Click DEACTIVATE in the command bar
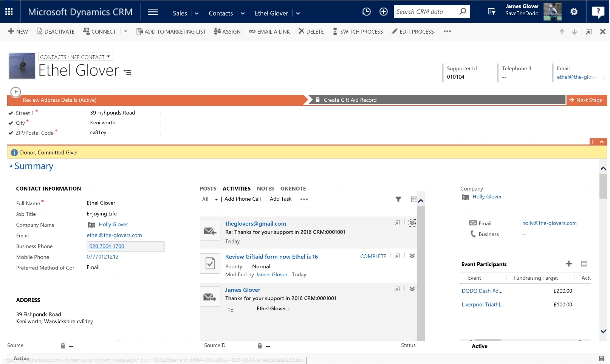The height and width of the screenshot is (364, 610). click(56, 31)
